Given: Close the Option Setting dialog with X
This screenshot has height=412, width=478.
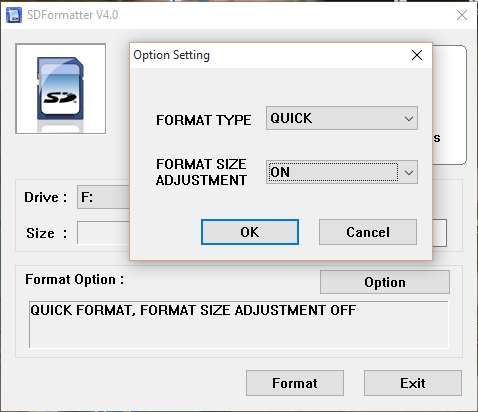Looking at the screenshot, I should [x=417, y=55].
